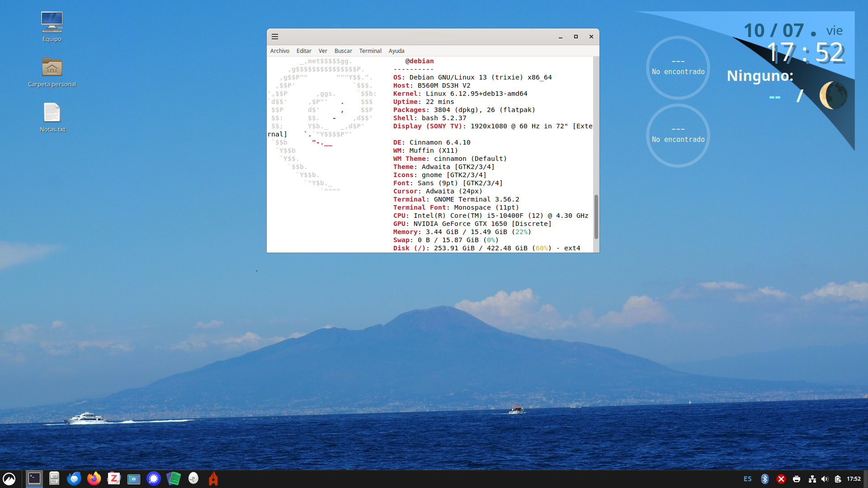Open the Archivo menu
The height and width of the screenshot is (488, 868).
280,51
